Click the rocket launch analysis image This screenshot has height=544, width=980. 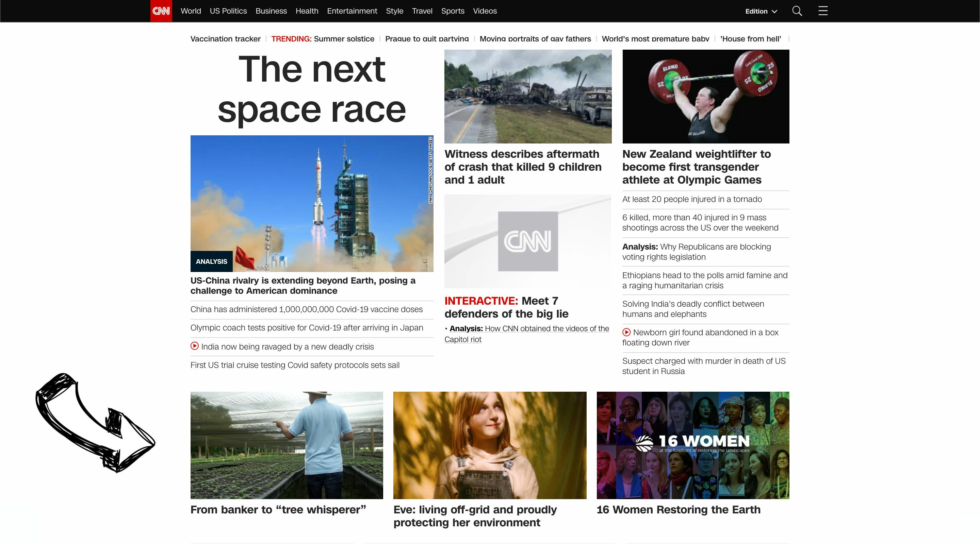[312, 203]
